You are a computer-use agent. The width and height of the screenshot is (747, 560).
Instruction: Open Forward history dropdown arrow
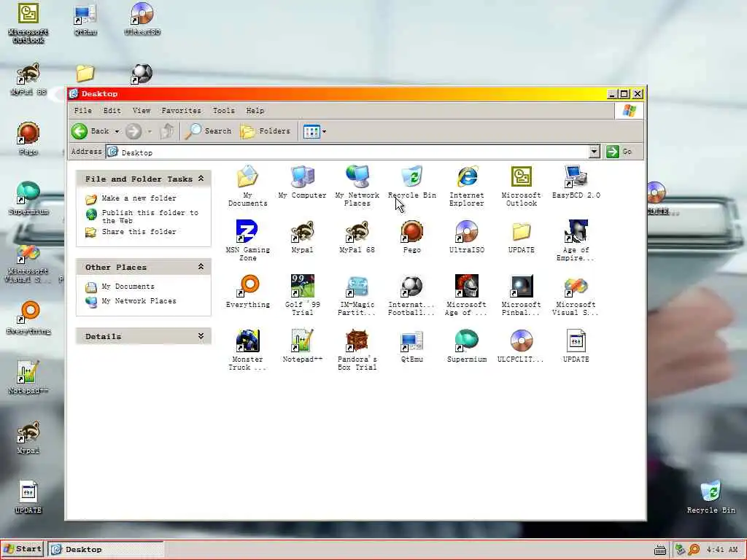150,131
